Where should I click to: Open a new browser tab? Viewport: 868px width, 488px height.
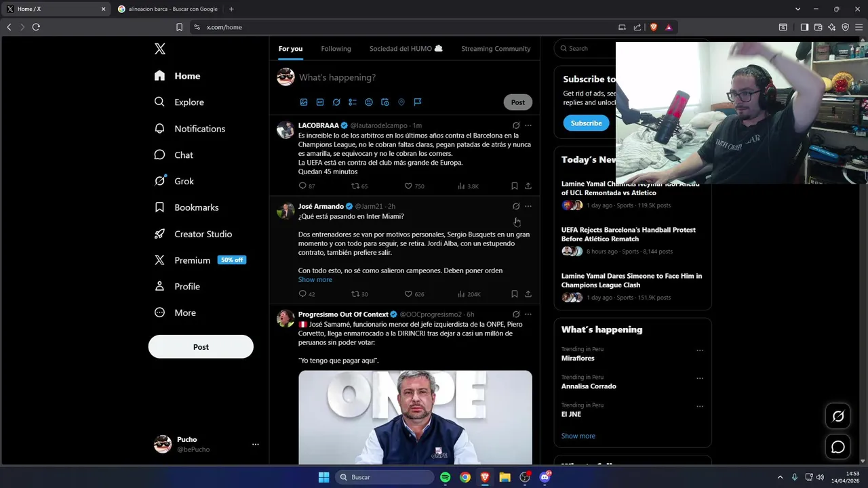tap(231, 9)
